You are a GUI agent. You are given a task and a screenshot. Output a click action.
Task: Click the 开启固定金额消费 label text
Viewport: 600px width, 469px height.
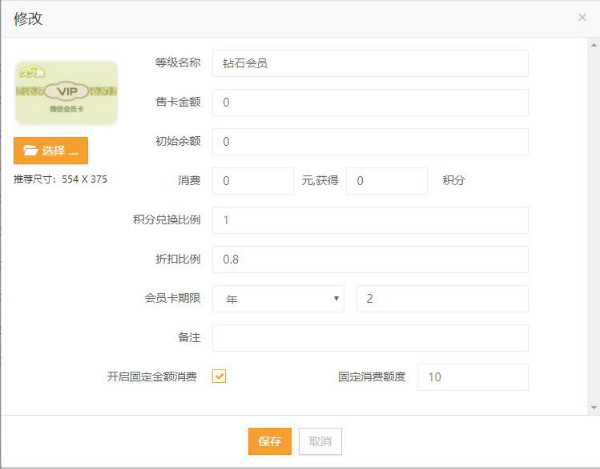pos(152,377)
